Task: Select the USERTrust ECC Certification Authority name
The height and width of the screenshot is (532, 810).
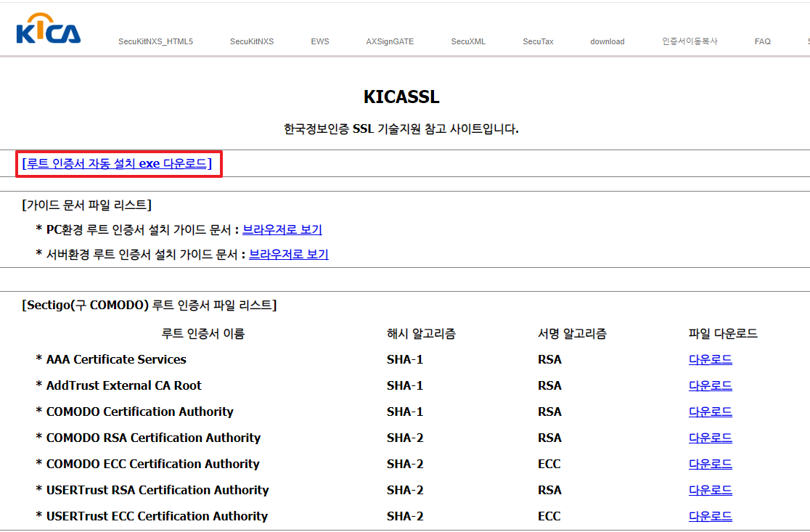Action: 157,517
